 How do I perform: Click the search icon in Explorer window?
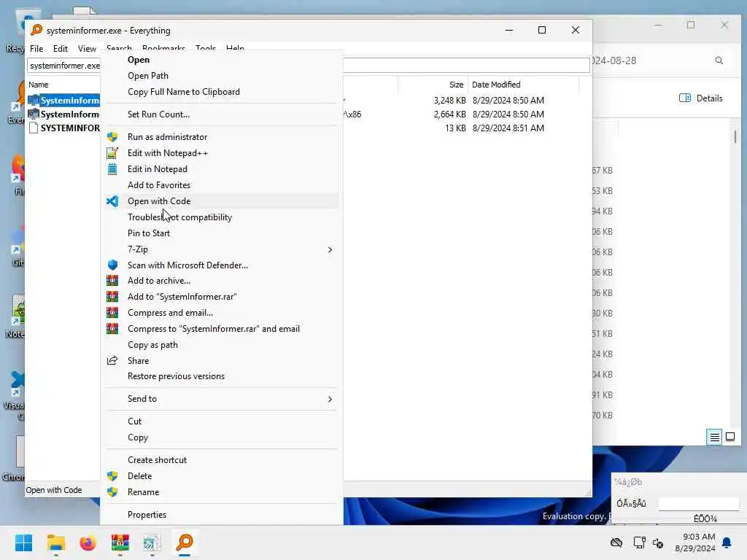click(719, 61)
